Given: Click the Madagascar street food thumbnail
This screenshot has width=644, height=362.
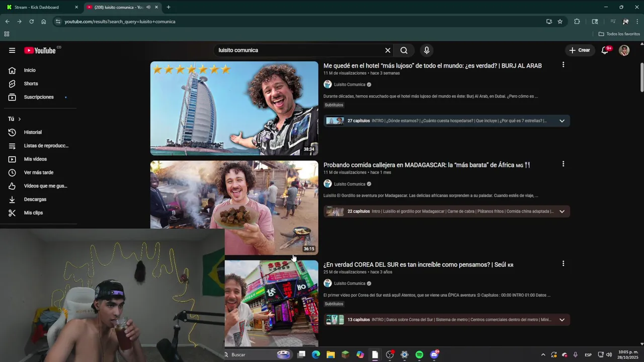Looking at the screenshot, I should [x=234, y=208].
